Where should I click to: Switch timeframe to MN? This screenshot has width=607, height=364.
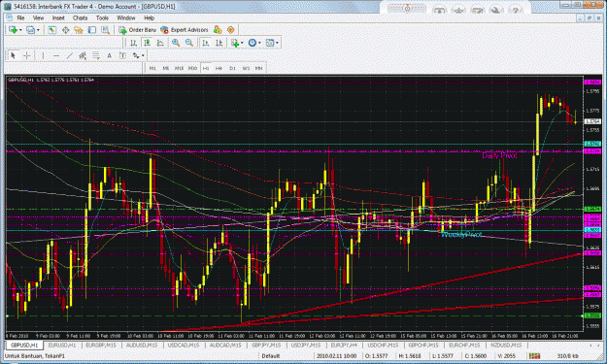coord(259,68)
